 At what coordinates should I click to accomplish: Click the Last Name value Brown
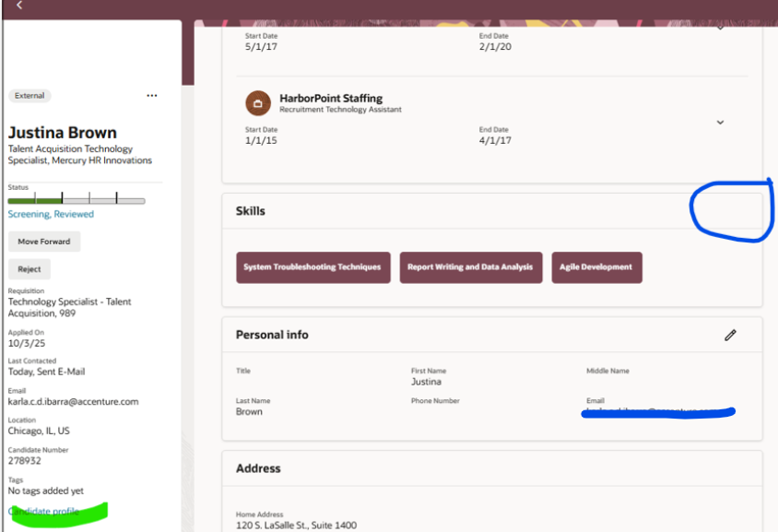pos(249,412)
